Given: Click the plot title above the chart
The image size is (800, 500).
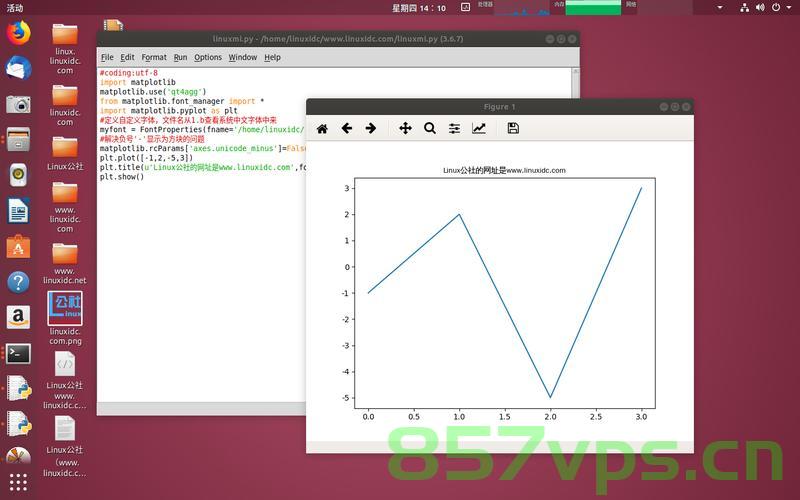Looking at the screenshot, I should (504, 170).
